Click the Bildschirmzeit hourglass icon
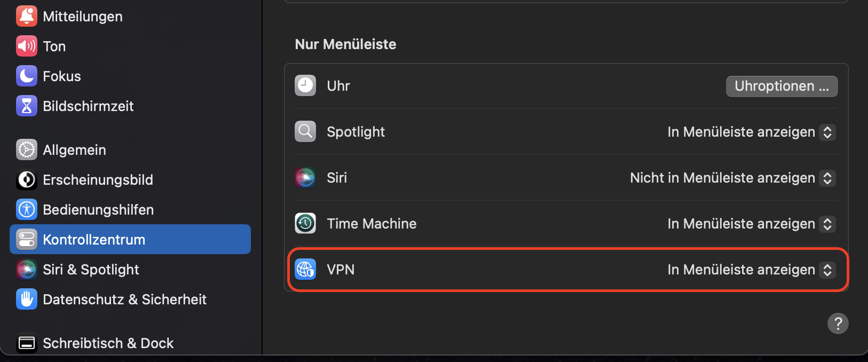 tap(27, 106)
